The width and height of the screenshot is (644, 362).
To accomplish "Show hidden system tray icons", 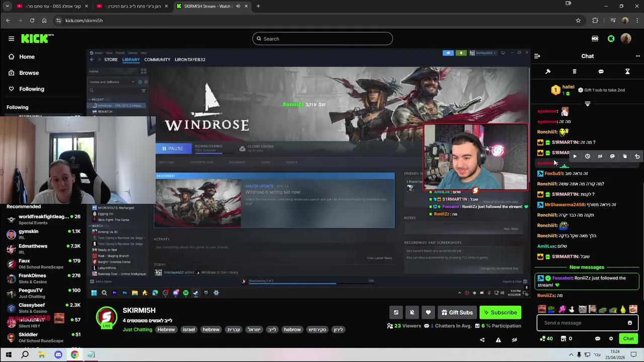I will [x=571, y=355].
